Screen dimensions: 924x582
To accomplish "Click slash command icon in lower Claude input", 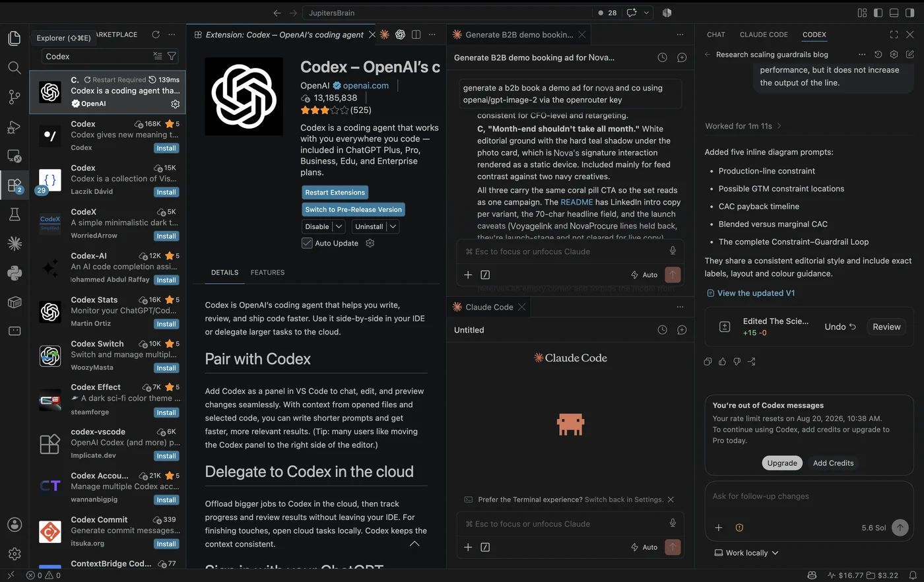I will 485,547.
